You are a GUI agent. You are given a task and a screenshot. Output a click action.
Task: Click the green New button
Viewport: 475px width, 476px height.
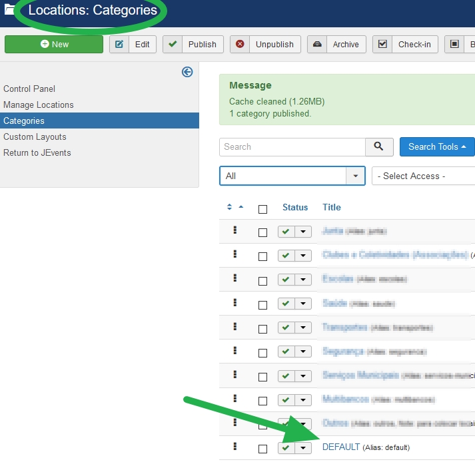tap(54, 45)
